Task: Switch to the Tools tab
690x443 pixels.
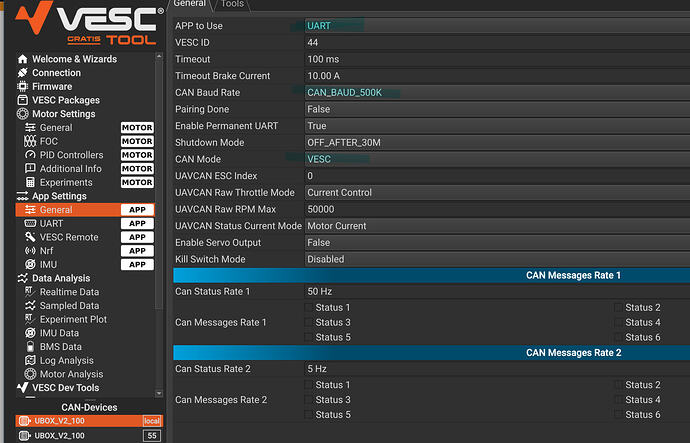Action: pyautogui.click(x=232, y=4)
